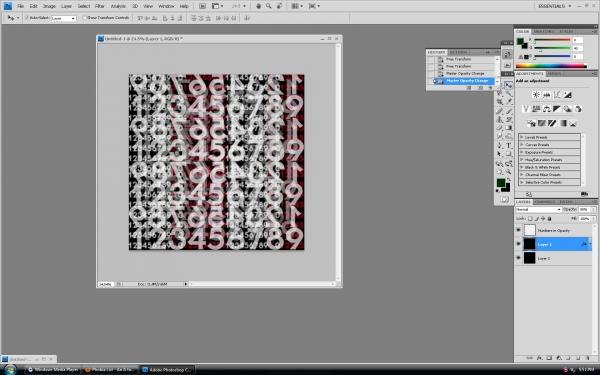Add a Curves adjustment
The width and height of the screenshot is (600, 375).
557,95
